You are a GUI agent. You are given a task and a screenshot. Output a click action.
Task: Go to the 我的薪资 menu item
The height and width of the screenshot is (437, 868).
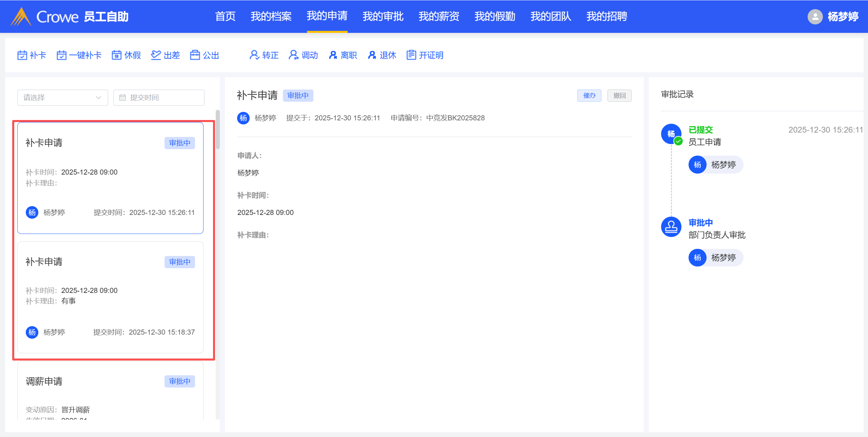point(439,16)
